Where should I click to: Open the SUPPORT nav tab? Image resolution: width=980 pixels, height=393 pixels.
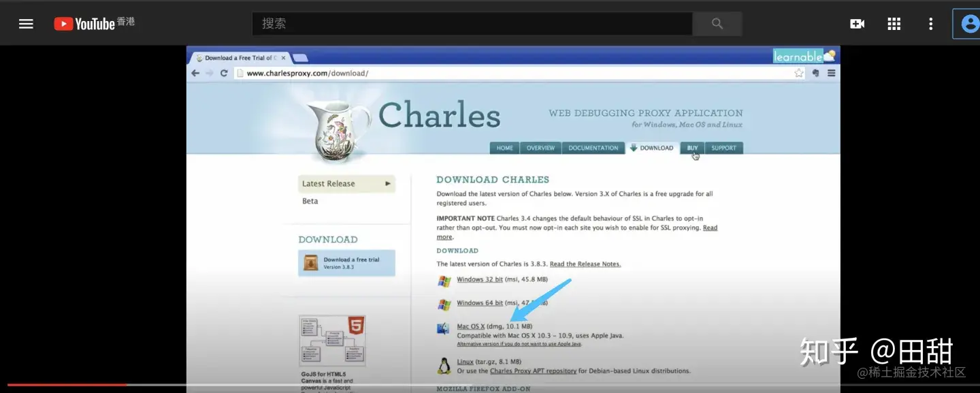tap(724, 148)
